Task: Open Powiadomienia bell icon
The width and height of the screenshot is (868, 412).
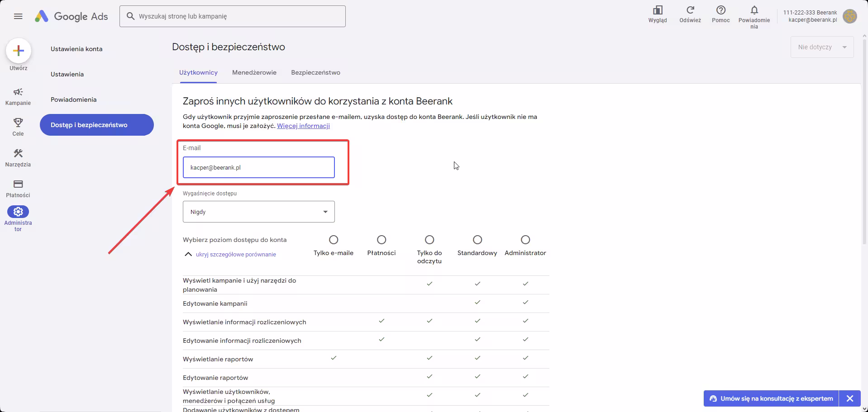Action: coord(754,10)
